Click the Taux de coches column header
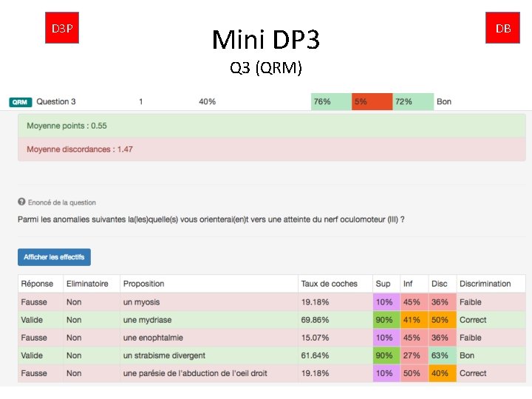This screenshot has height=399, width=532. click(329, 284)
